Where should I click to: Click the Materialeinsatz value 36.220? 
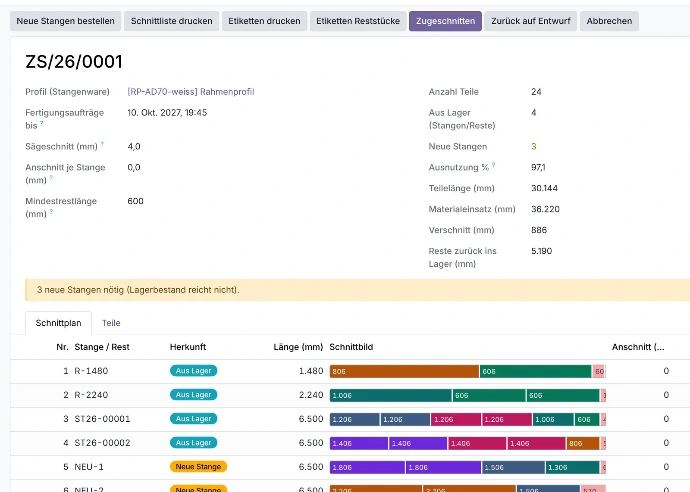pos(545,209)
